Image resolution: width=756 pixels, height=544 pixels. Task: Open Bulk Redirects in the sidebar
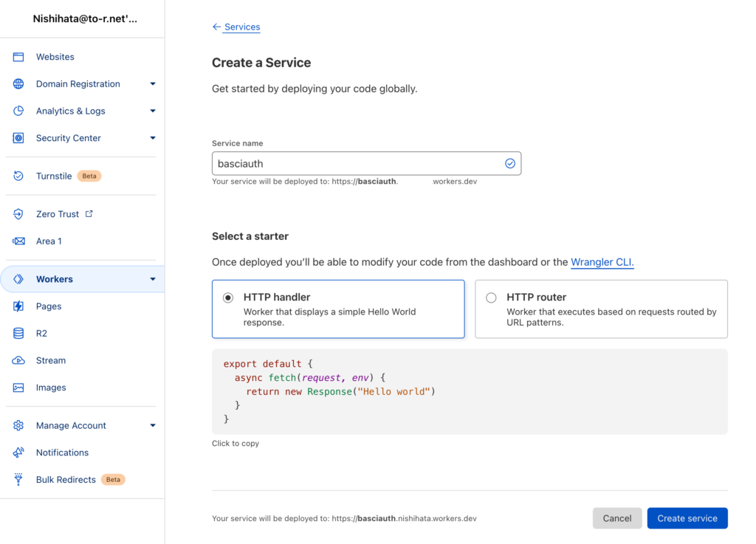coord(66,480)
